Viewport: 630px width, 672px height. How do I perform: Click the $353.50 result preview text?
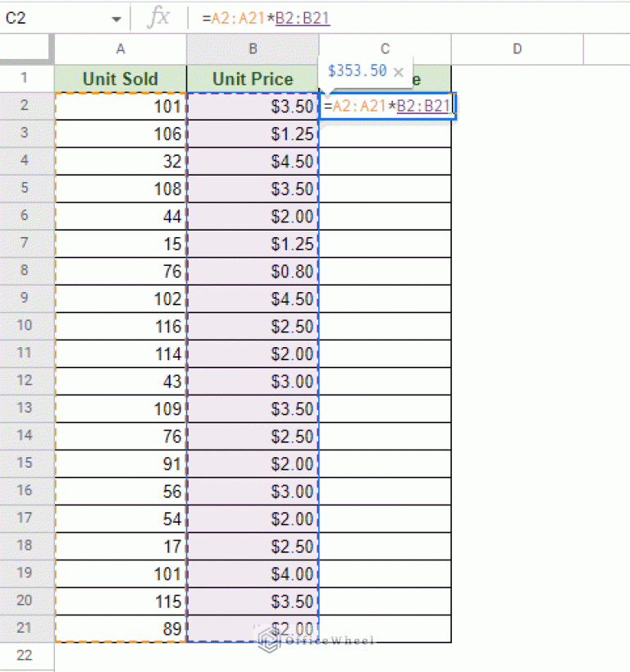[356, 71]
